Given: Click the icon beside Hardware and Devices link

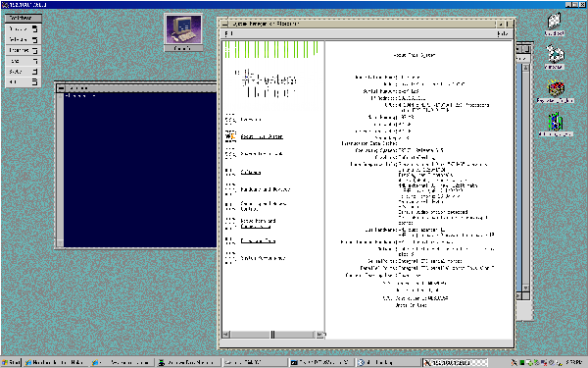Looking at the screenshot, I should click(x=230, y=189).
